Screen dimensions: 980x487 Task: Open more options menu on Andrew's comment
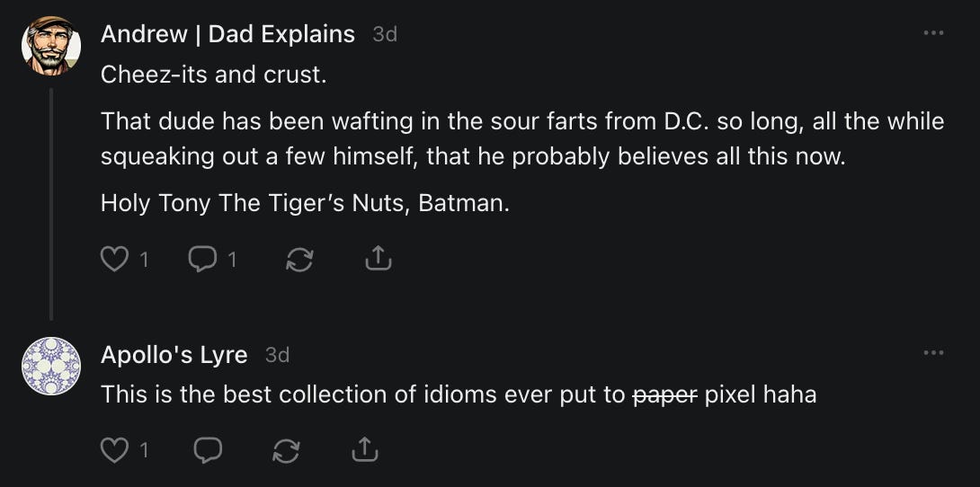pos(933,33)
